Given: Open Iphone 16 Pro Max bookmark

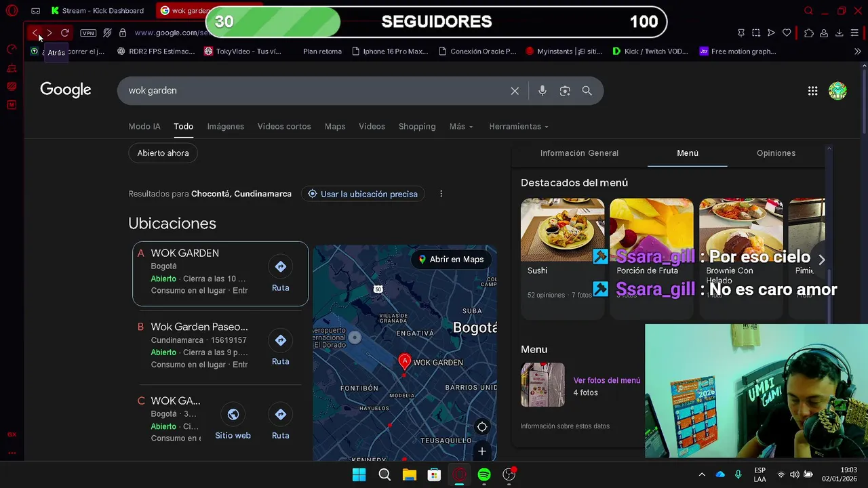Looking at the screenshot, I should pyautogui.click(x=390, y=52).
